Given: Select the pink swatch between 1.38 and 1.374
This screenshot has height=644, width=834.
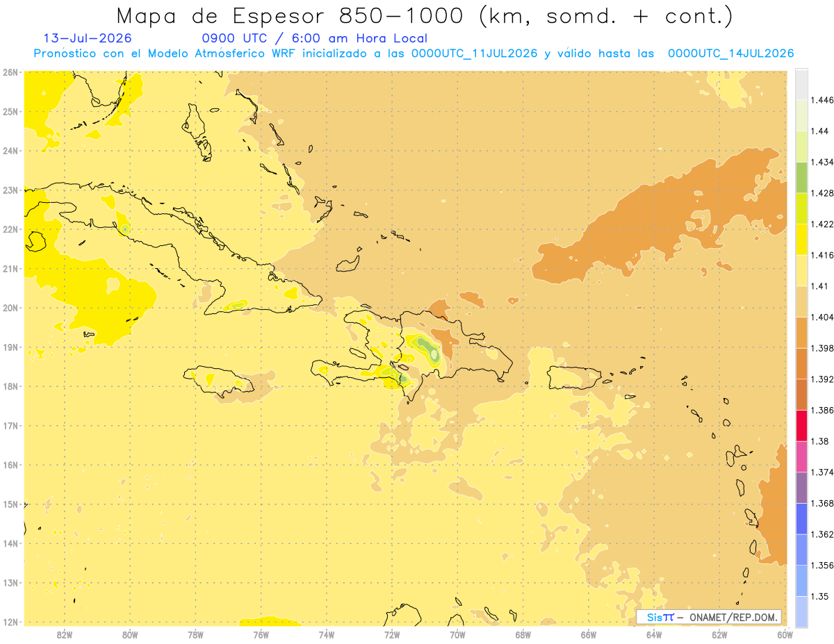Looking at the screenshot, I should tap(801, 456).
